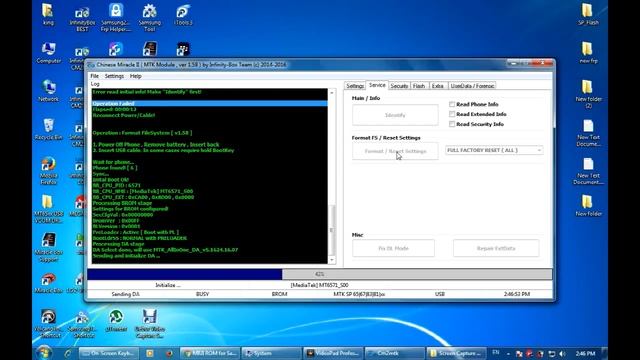Image resolution: width=640 pixels, height=360 pixels.
Task: Click the Format / Reset Settings button
Action: [395, 151]
